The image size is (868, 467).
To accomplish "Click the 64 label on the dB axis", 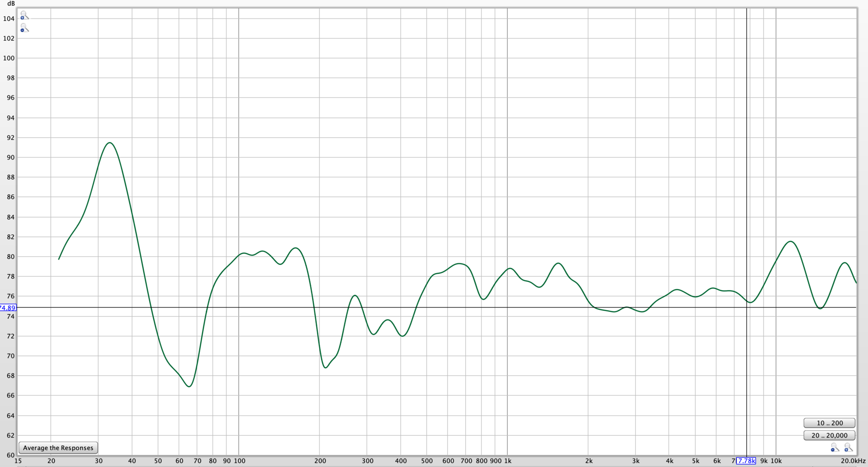I will (x=10, y=416).
